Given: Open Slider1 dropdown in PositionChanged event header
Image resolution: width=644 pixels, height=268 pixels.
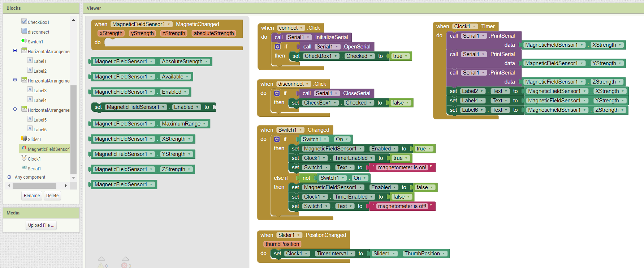Looking at the screenshot, I should tap(289, 235).
